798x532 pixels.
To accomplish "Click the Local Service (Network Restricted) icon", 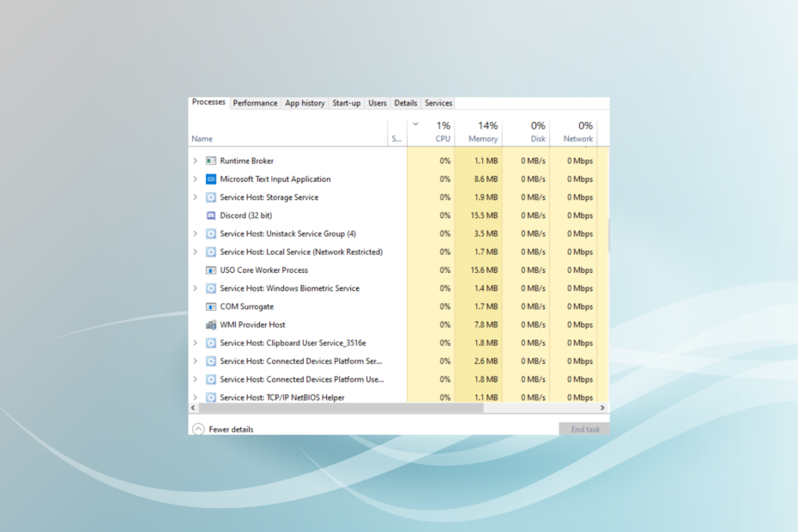I will (x=211, y=252).
